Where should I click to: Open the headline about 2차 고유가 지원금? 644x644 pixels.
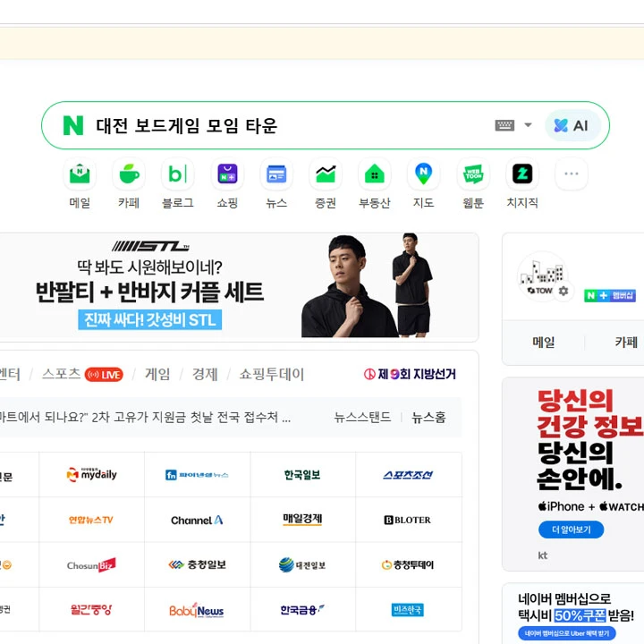pyautogui.click(x=145, y=418)
